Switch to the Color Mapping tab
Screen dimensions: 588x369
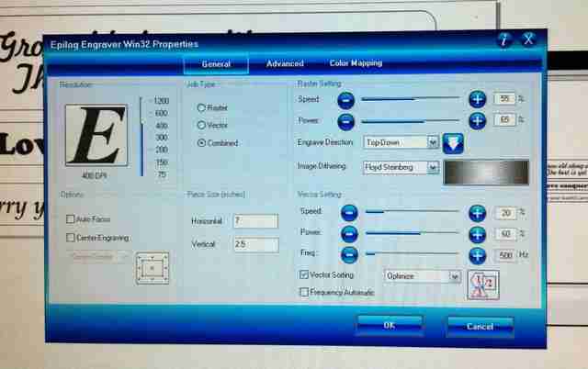(356, 63)
